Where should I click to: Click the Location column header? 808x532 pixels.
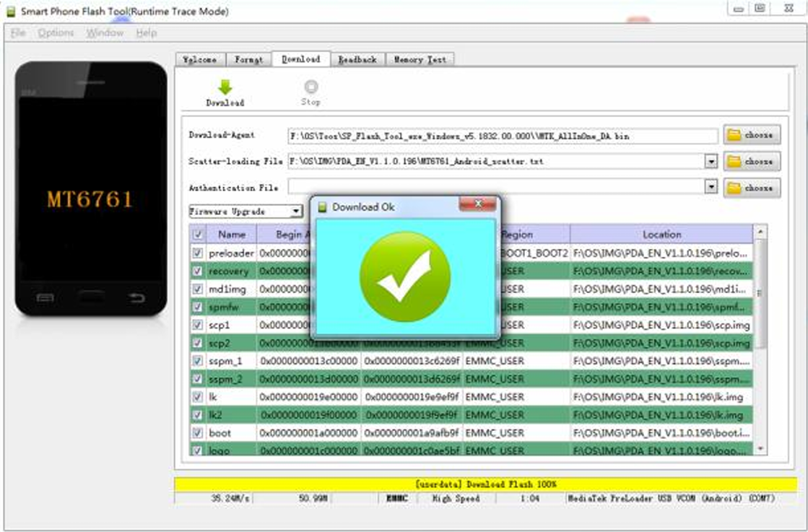(661, 235)
